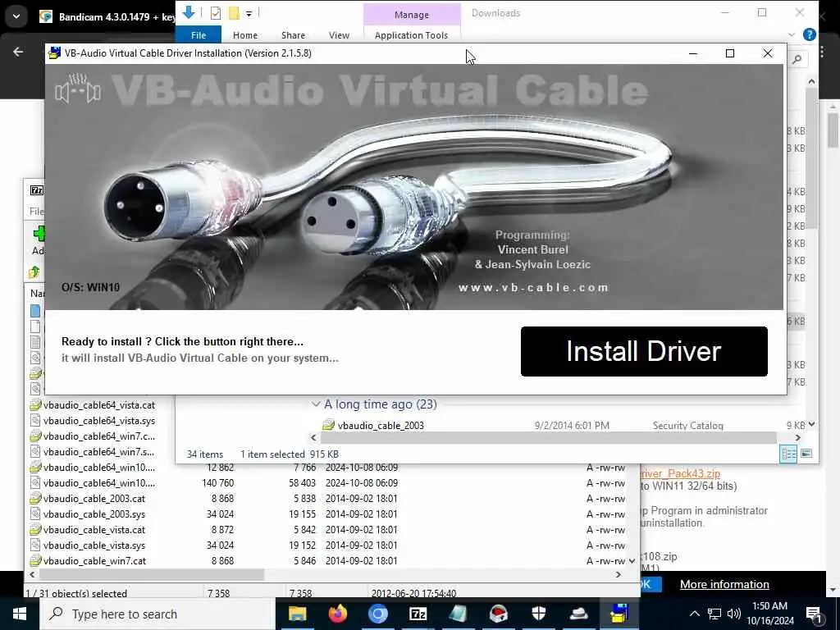This screenshot has height=630, width=840.
Task: Open the teal notepad taskbar icon
Action: point(458,614)
